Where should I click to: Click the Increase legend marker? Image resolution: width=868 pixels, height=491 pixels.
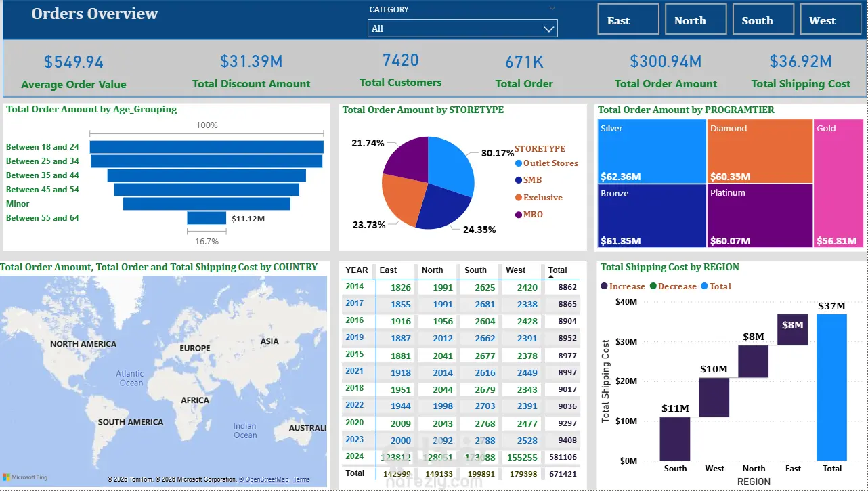[x=604, y=286]
